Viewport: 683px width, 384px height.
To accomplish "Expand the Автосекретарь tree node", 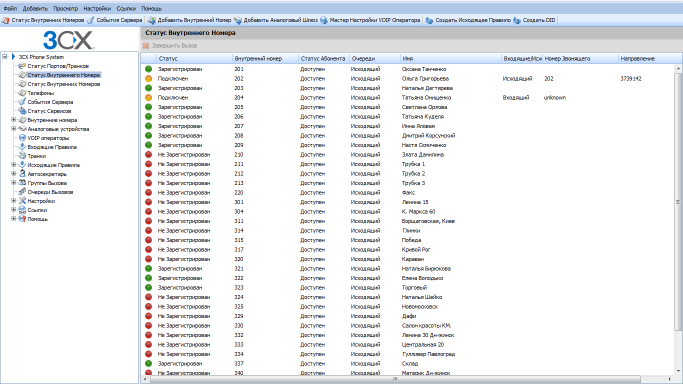I will [14, 174].
